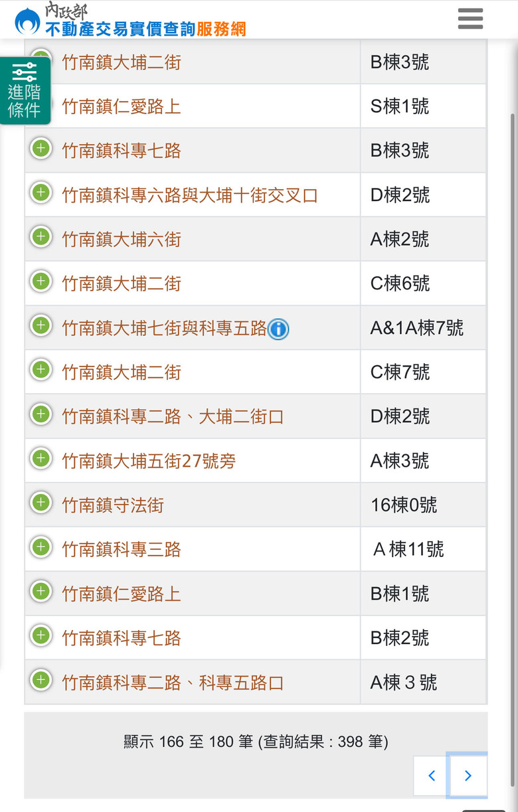Go to the previous results page

pyautogui.click(x=432, y=775)
